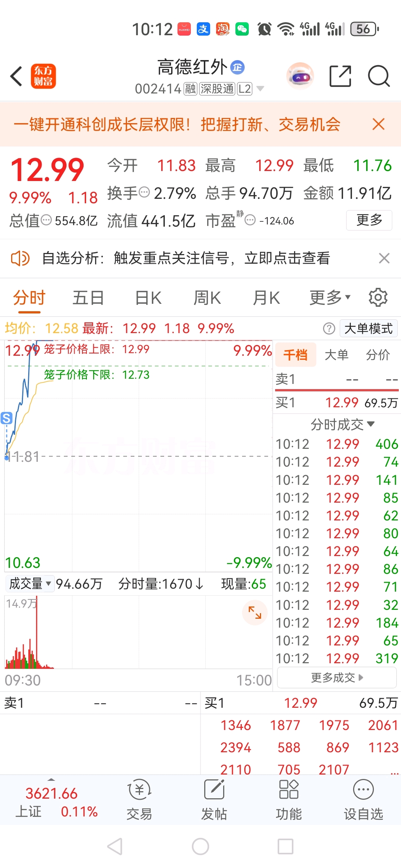Screen dimensions: 401x868
Task: Open the 成交量 indicator dropdown
Action: (x=30, y=583)
